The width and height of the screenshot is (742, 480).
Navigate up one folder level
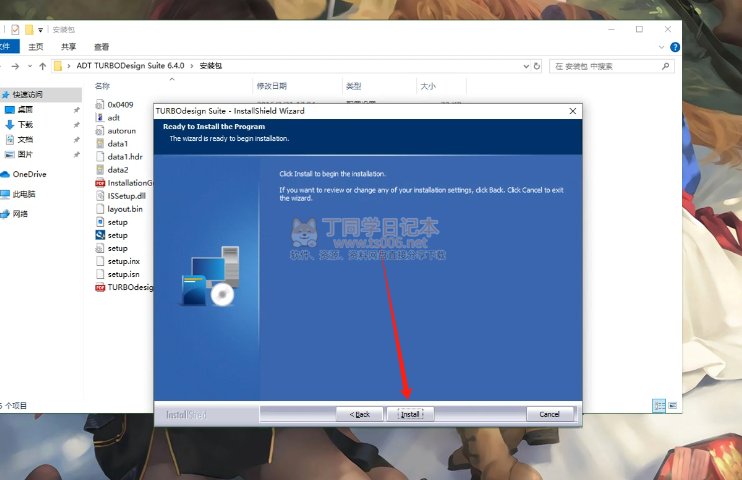click(40, 66)
